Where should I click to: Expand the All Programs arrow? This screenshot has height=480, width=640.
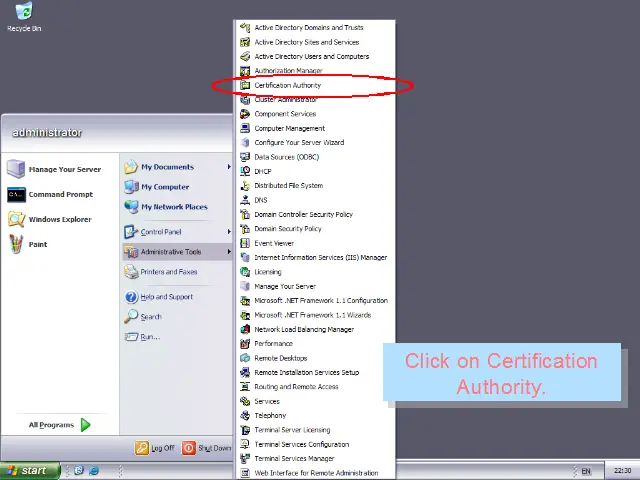pos(86,425)
